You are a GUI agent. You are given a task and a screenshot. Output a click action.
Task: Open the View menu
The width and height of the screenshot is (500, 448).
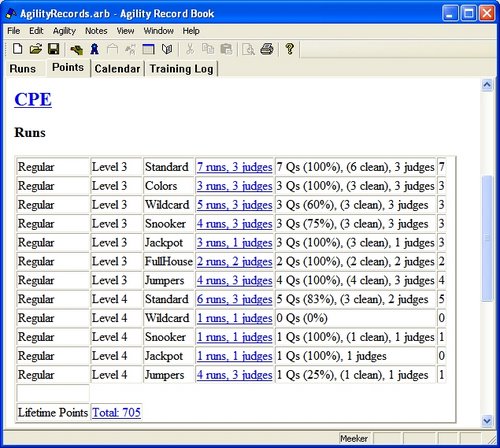tap(125, 31)
